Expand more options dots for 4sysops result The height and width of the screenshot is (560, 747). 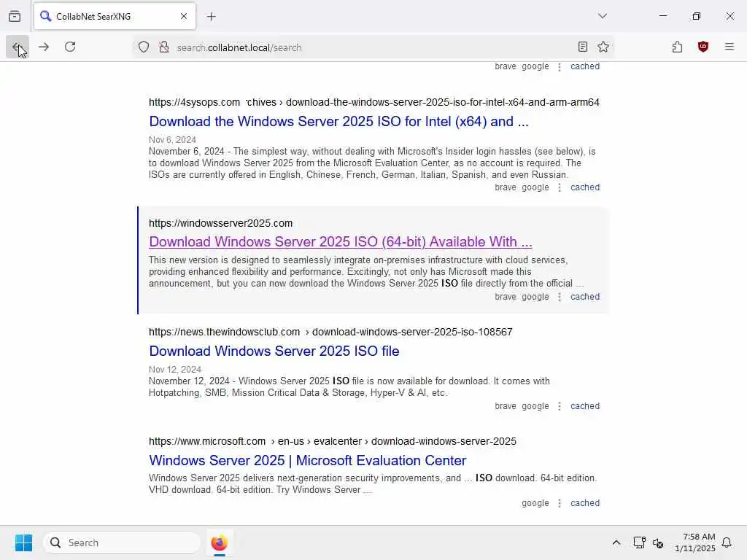(x=560, y=187)
